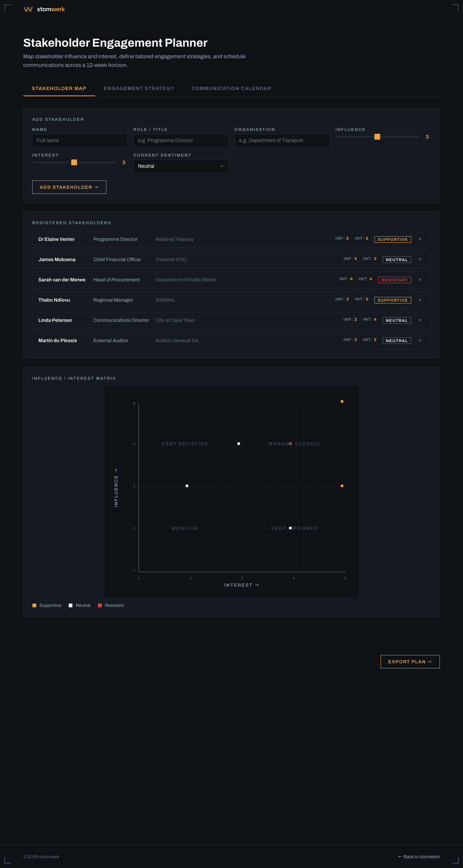Click Monitor quadrant label
This screenshot has width=463, height=868.
click(185, 528)
